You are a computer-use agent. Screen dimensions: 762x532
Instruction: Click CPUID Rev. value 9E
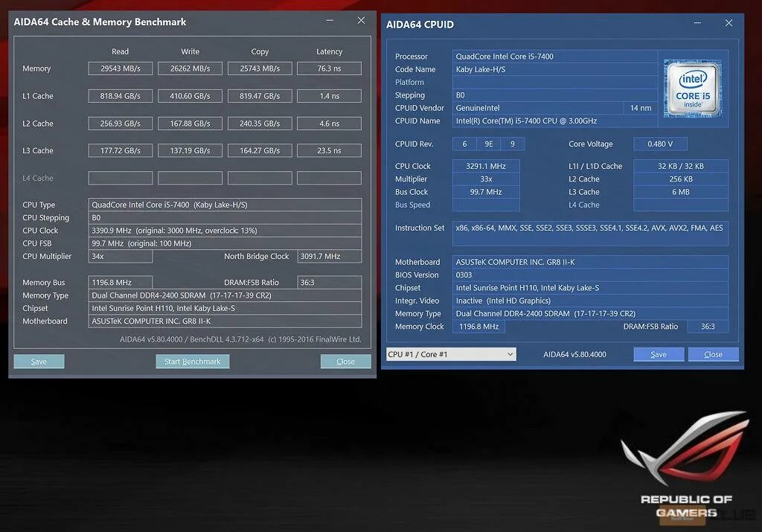tap(489, 144)
